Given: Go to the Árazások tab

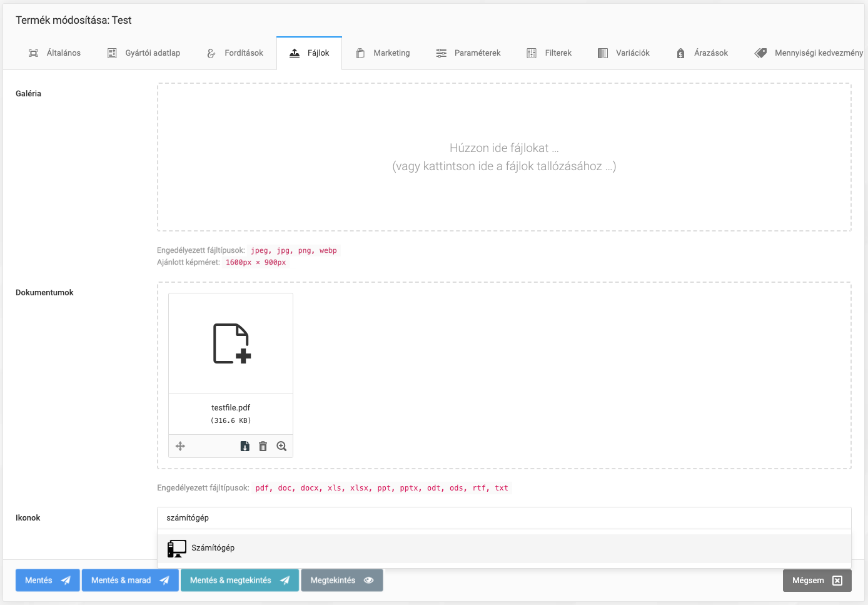Looking at the screenshot, I should 702,53.
